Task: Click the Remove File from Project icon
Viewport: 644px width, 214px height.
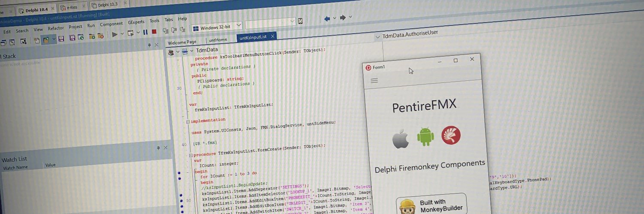Action: click(100, 36)
